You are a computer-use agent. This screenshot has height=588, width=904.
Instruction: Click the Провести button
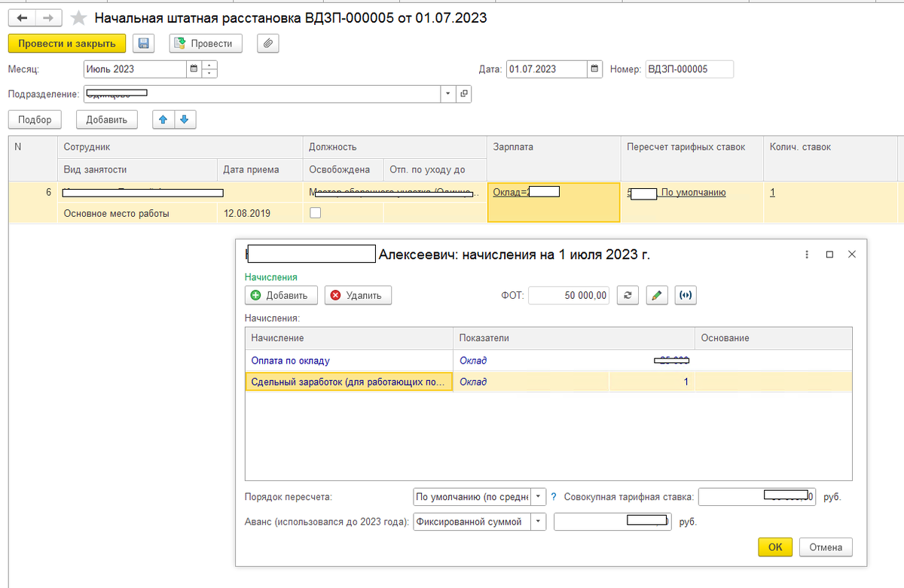[x=205, y=44]
